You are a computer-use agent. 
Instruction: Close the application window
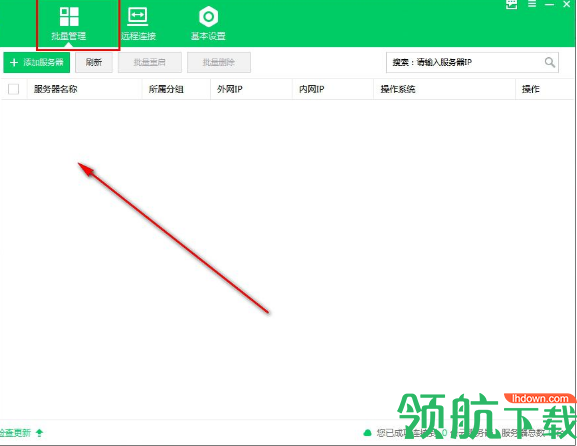tap(567, 4)
